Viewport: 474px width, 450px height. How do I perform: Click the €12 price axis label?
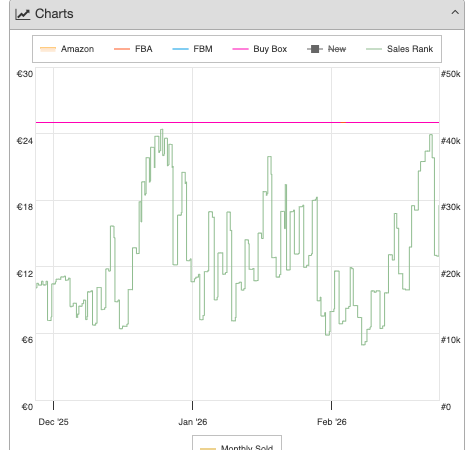(x=25, y=274)
